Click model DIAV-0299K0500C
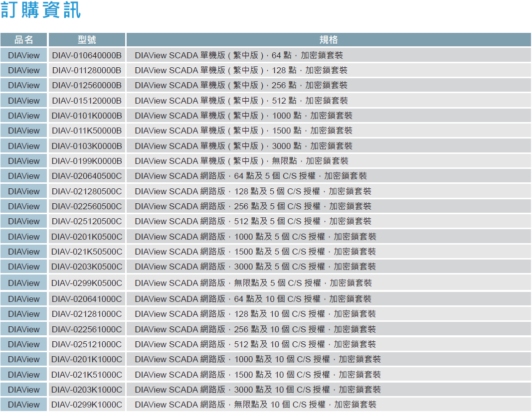 coord(87,283)
